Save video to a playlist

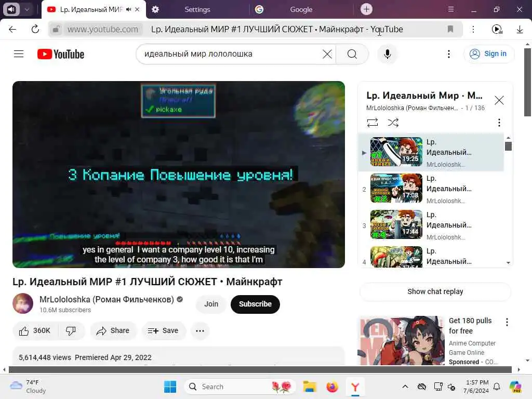click(x=163, y=331)
